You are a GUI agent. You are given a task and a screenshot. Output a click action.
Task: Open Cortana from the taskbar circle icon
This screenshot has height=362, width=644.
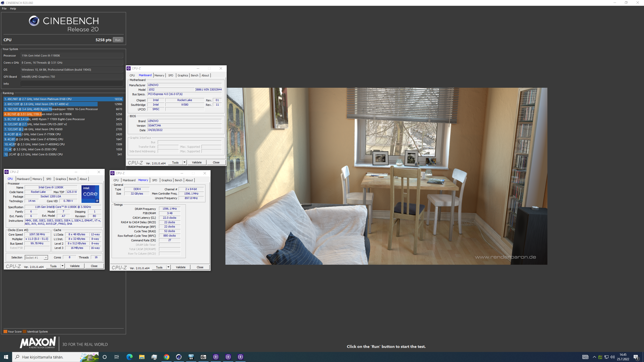pyautogui.click(x=105, y=357)
